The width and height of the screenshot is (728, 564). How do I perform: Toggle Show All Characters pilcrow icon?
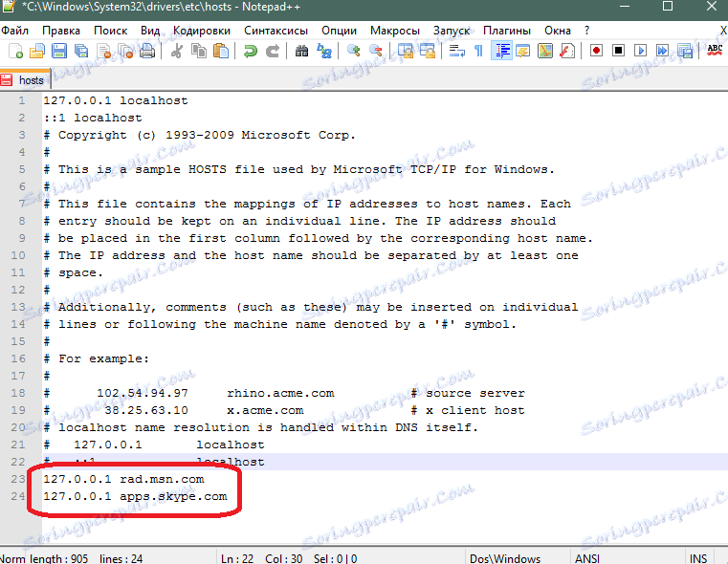478,51
